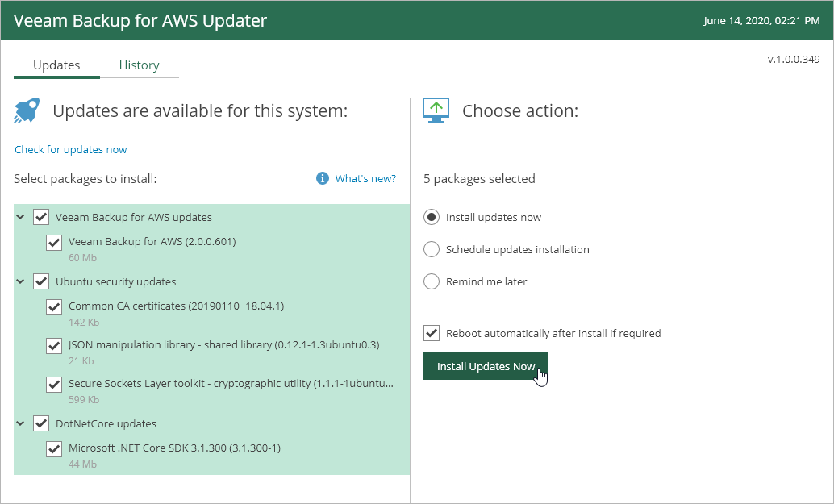
Task: Click Check for updates now link
Action: pyautogui.click(x=71, y=149)
